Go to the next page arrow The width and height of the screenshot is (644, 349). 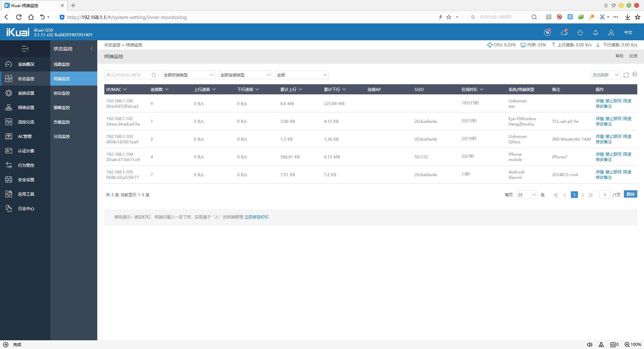[583, 195]
